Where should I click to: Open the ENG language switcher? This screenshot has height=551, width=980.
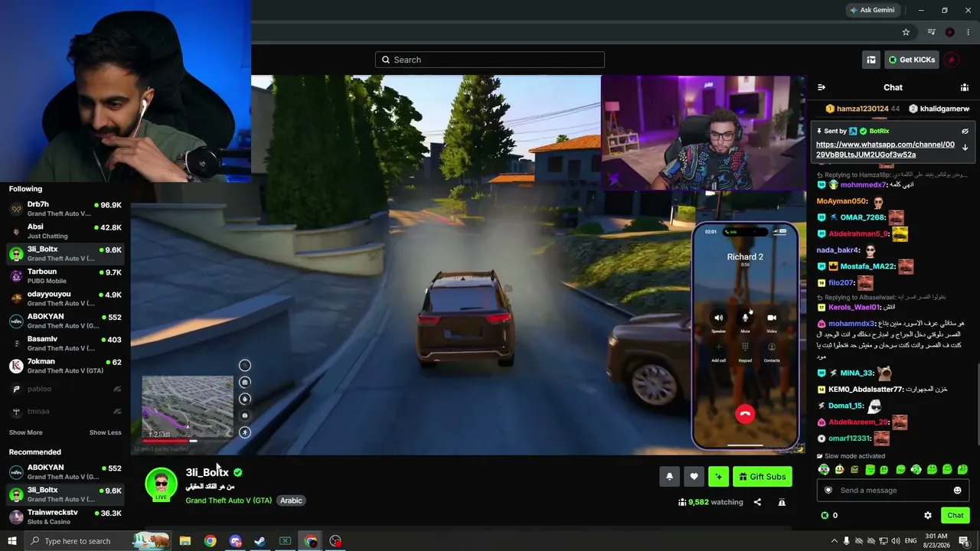click(x=911, y=541)
